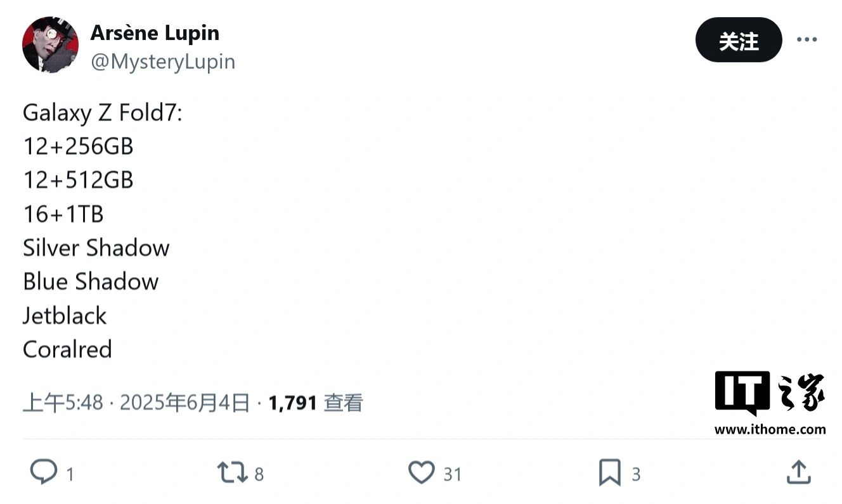Click the Galaxy Z Fold7 tweet text

[x=102, y=113]
